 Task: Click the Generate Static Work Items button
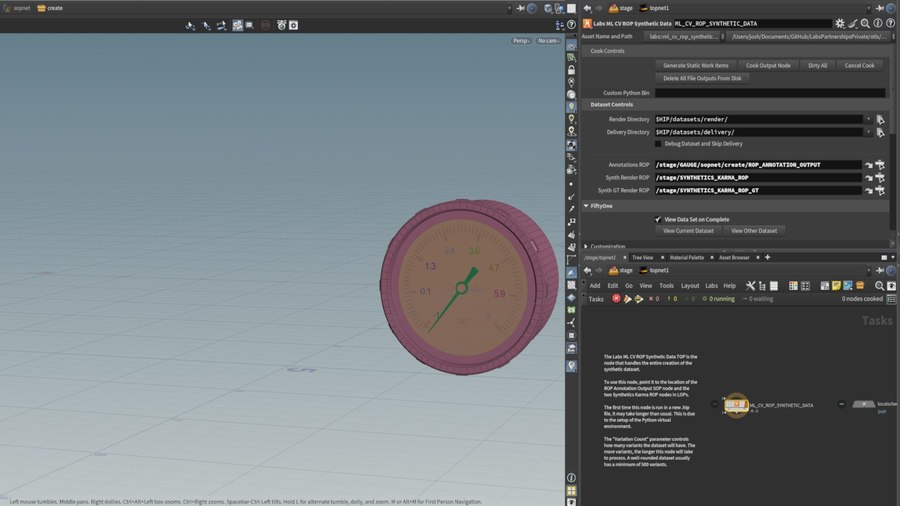point(696,65)
